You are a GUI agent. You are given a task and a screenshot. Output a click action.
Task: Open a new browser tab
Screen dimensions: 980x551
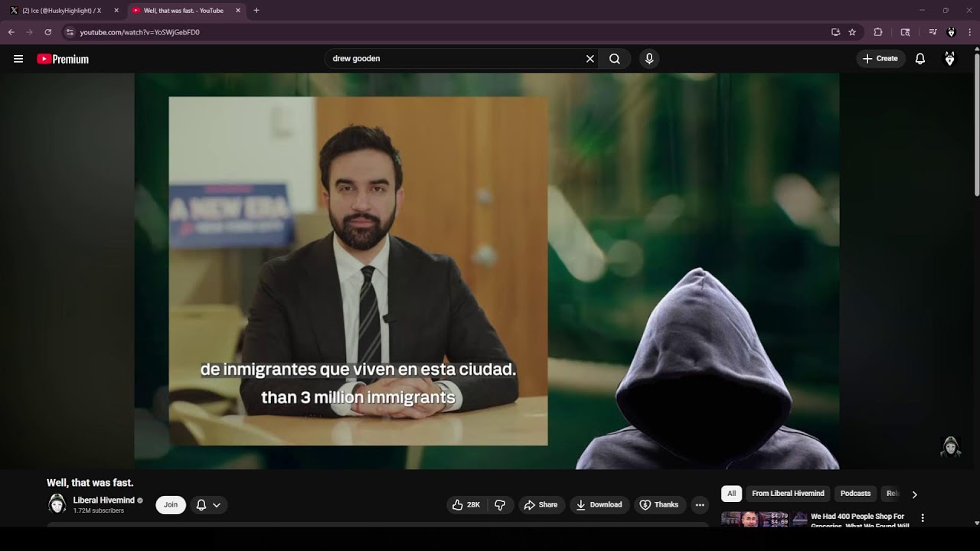[256, 11]
